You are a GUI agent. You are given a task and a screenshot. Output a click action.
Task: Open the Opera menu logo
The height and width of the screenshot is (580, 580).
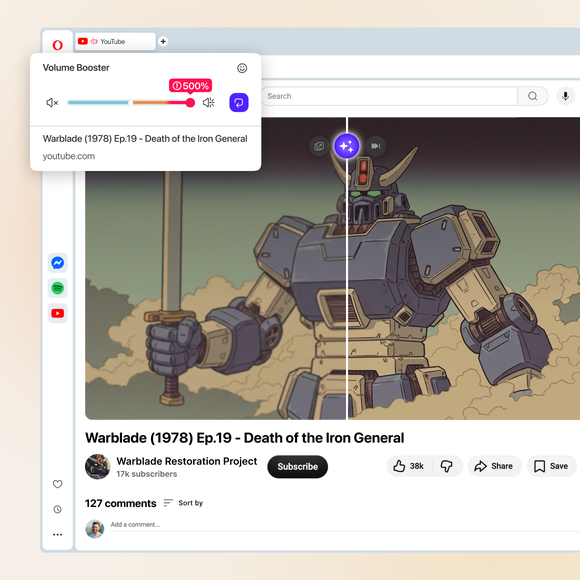pyautogui.click(x=57, y=45)
